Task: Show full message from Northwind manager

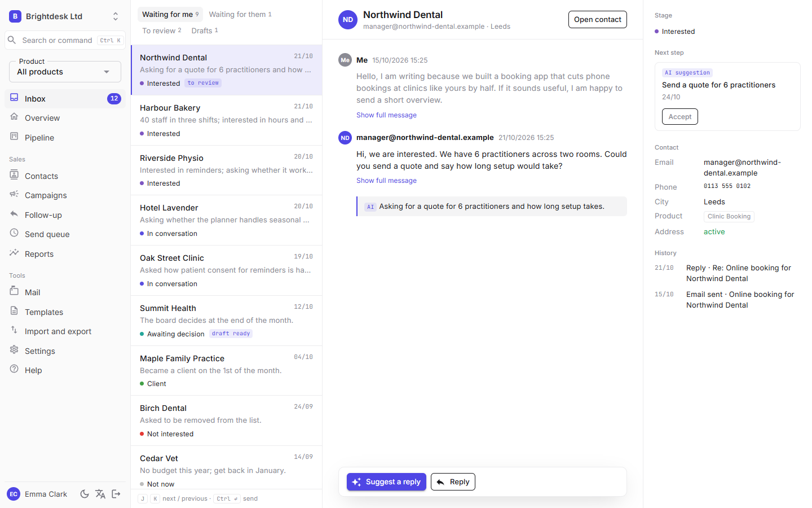Action: pos(386,181)
